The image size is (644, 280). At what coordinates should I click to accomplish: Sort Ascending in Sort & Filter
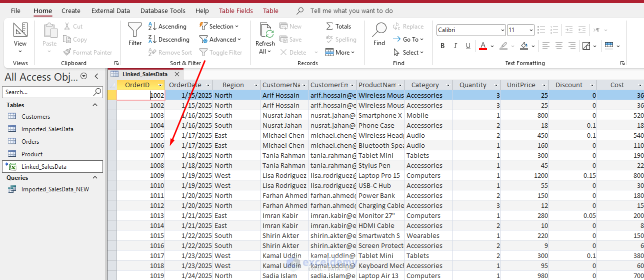(x=167, y=27)
